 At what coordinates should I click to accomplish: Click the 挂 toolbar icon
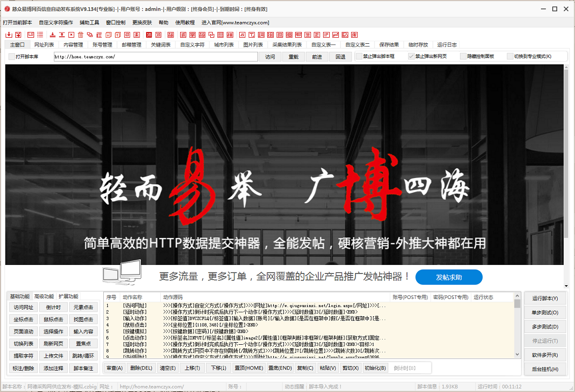coord(230,35)
